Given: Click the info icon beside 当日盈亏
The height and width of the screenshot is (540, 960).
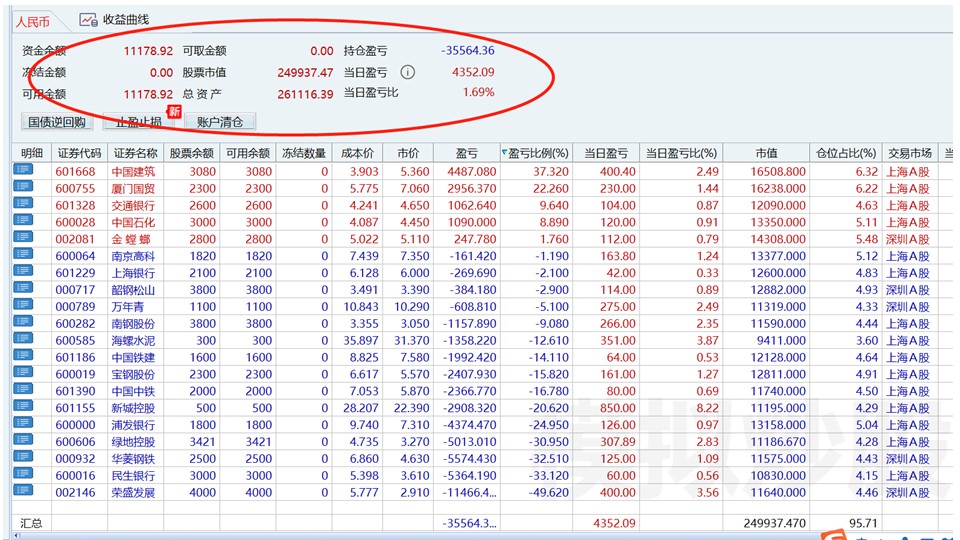Looking at the screenshot, I should [408, 72].
